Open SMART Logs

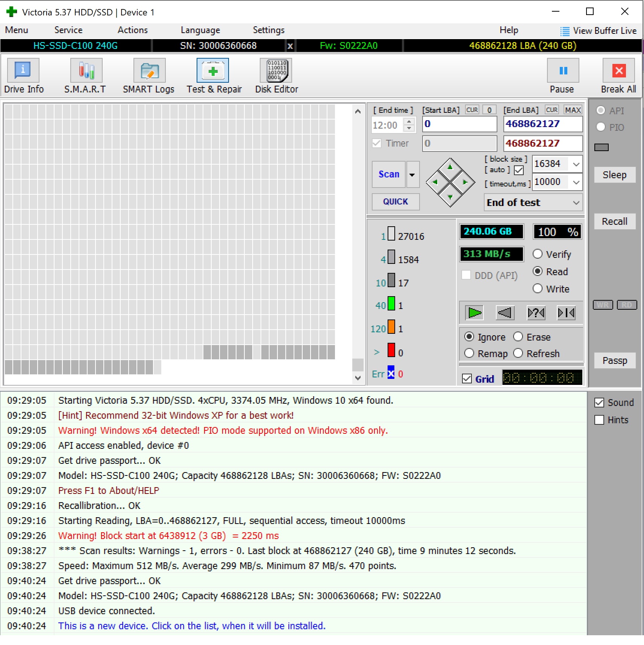[x=149, y=76]
